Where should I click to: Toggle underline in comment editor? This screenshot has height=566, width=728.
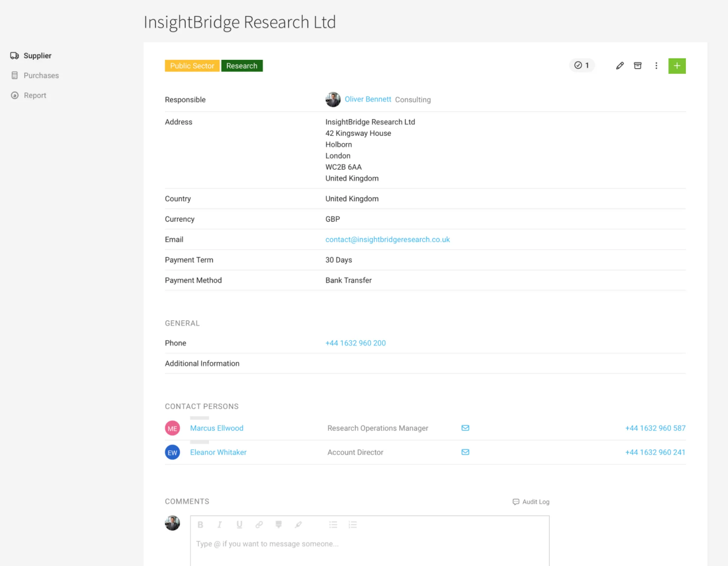click(240, 524)
